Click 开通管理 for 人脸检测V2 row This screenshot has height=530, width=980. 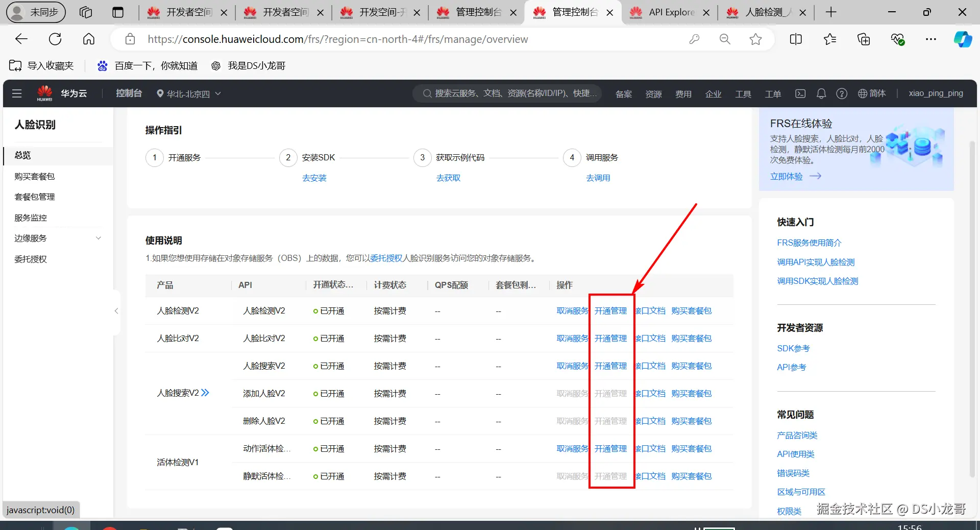click(610, 311)
